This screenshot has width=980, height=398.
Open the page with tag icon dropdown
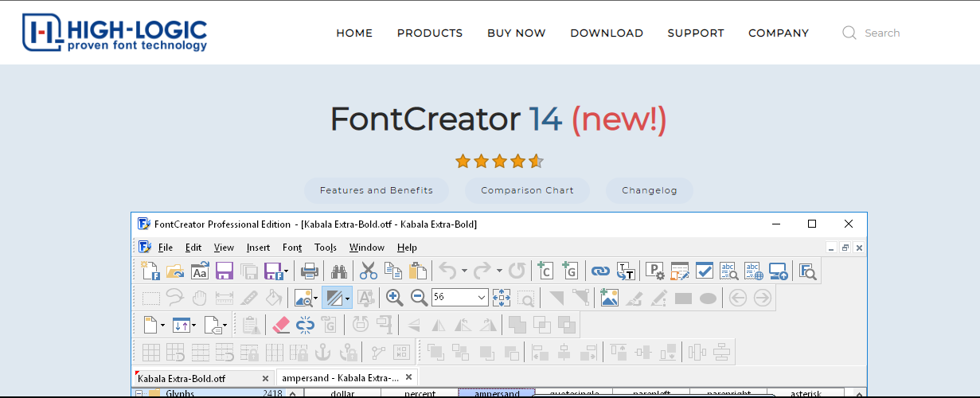click(x=224, y=325)
